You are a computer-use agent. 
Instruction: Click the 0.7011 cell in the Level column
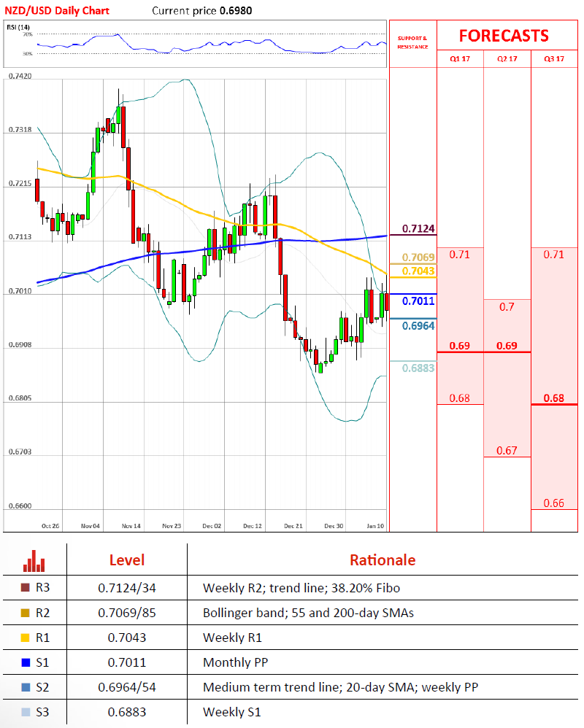pos(127,662)
